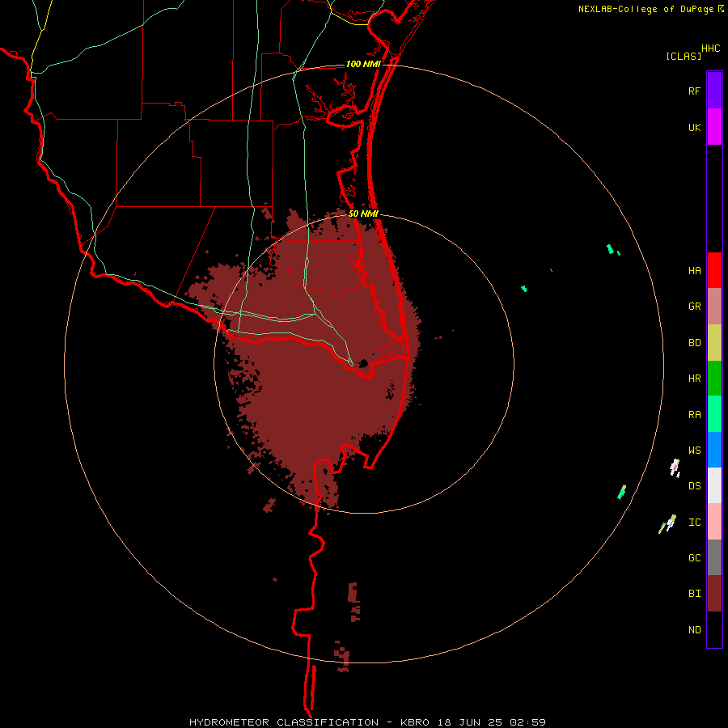728x728 pixels.
Task: Click the 'UK' legend label
Action: pos(694,128)
